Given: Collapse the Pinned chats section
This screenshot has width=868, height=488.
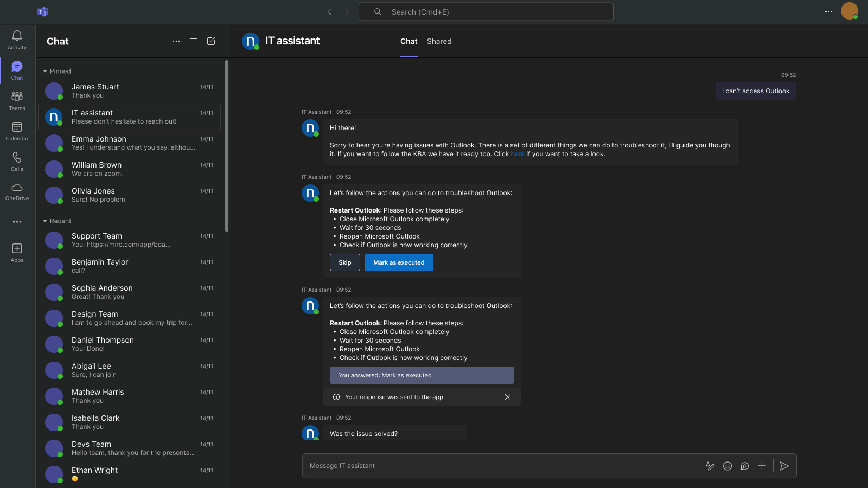Looking at the screenshot, I should (x=45, y=71).
